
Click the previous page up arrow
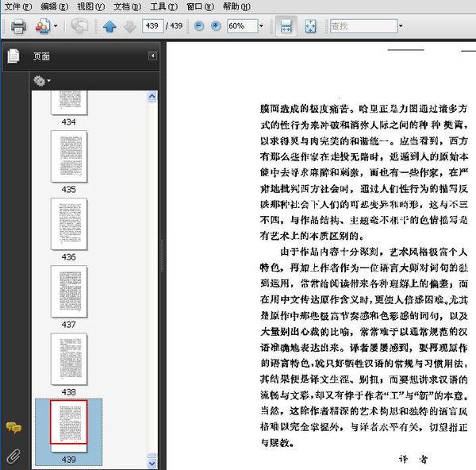110,26
